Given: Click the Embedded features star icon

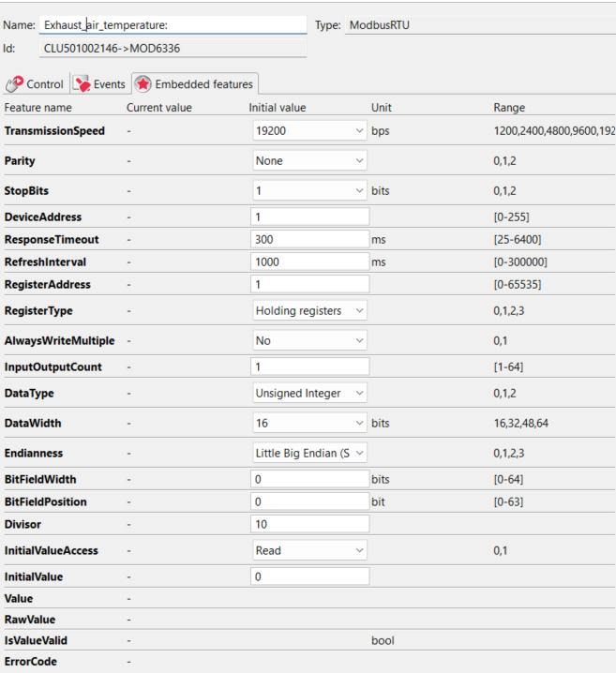Looking at the screenshot, I should point(143,83).
